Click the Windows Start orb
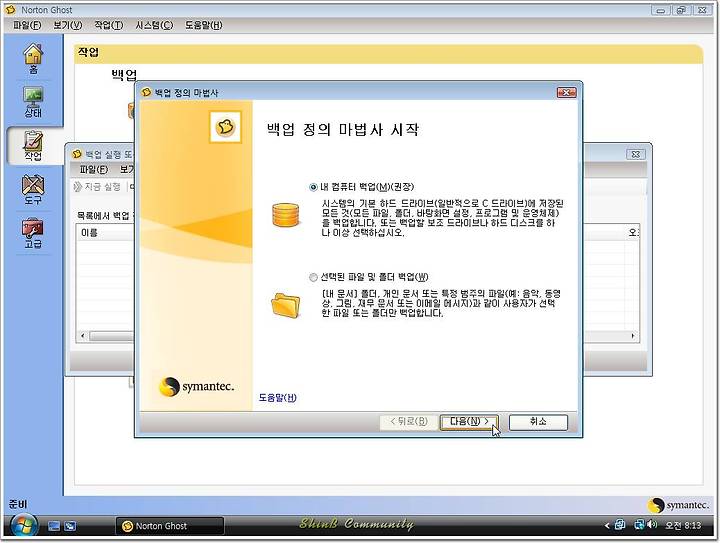The width and height of the screenshot is (720, 543). [x=24, y=526]
